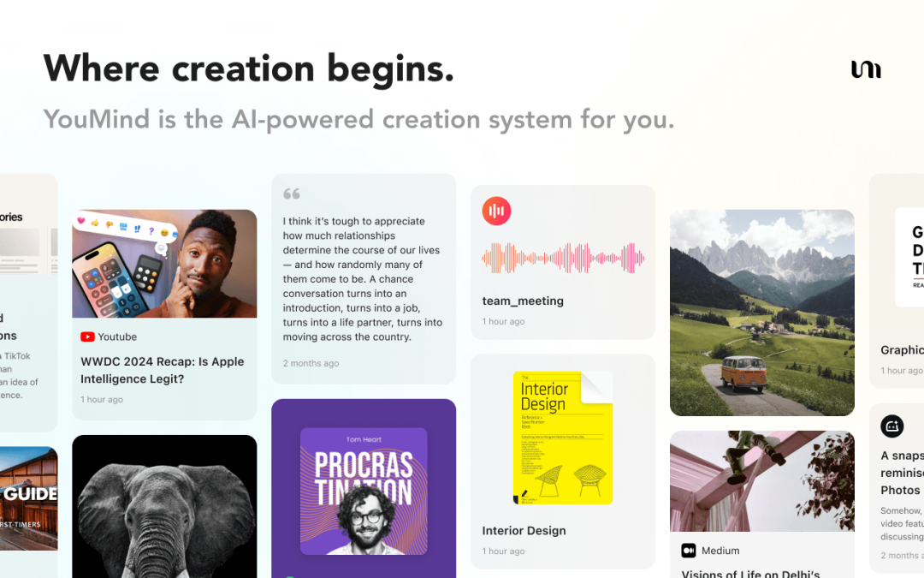Click the Medium logo icon
This screenshot has width=924, height=578.
688,551
